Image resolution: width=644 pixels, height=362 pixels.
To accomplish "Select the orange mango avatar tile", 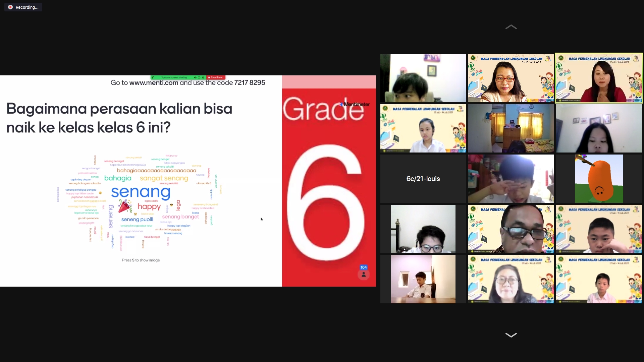I will [x=599, y=179].
